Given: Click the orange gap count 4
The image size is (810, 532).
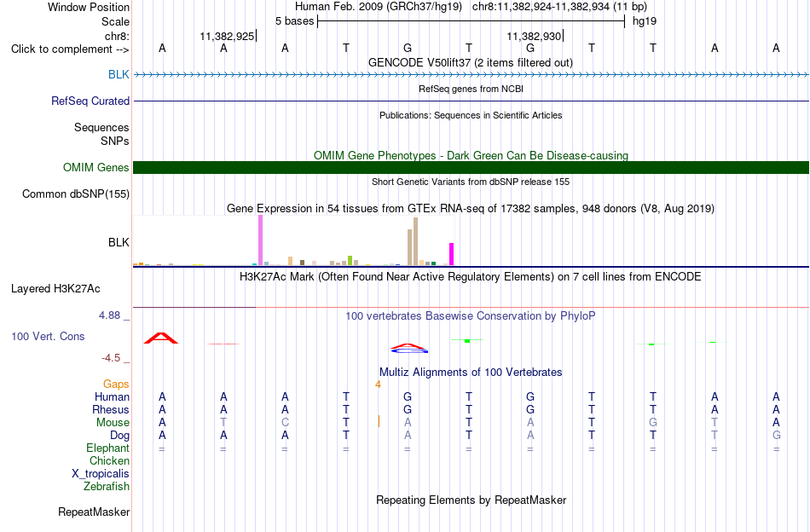Looking at the screenshot, I should tap(378, 385).
